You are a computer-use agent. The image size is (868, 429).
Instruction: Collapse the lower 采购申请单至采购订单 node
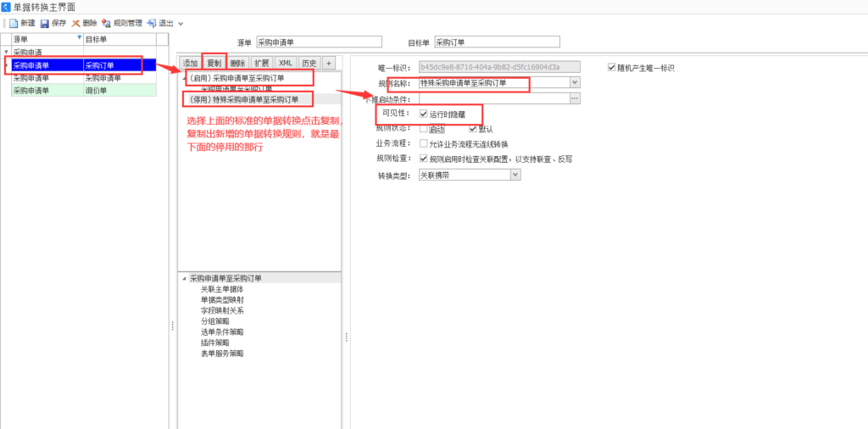coord(184,278)
